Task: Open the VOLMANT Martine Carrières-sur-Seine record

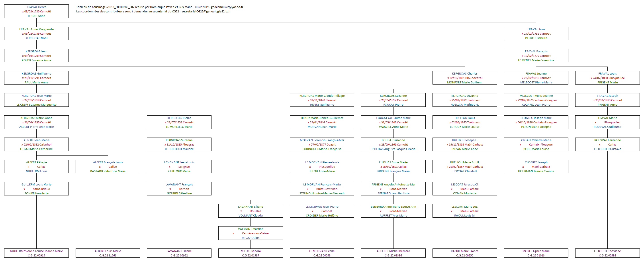Action: (x=251, y=233)
